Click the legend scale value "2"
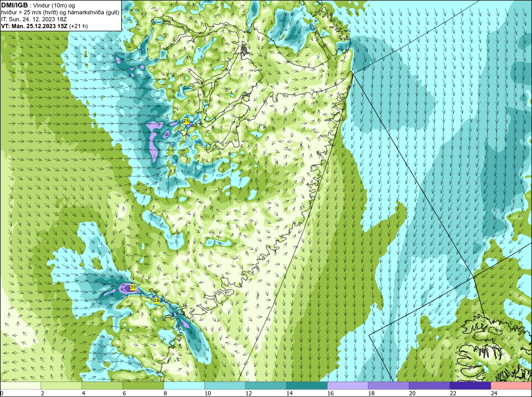The height and width of the screenshot is (397, 532). (43, 393)
